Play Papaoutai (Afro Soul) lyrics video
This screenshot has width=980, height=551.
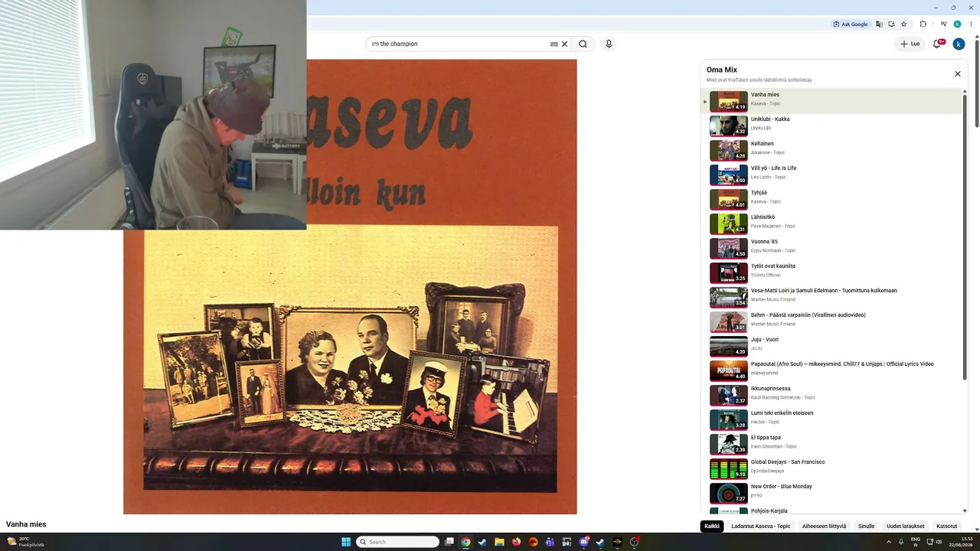point(831,371)
